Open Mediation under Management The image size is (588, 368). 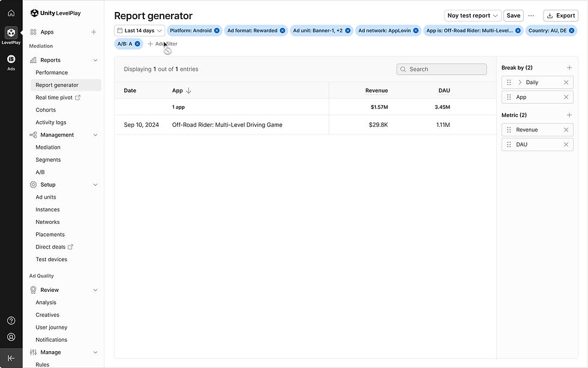48,148
